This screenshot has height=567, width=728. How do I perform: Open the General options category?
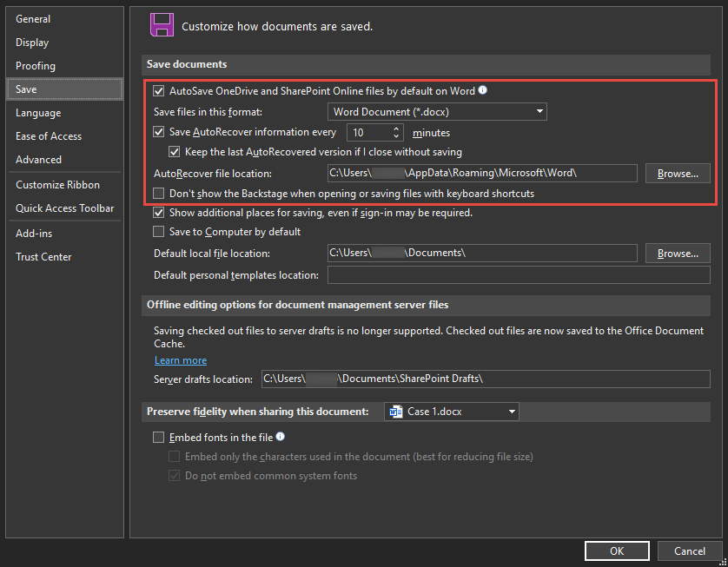pos(65,19)
